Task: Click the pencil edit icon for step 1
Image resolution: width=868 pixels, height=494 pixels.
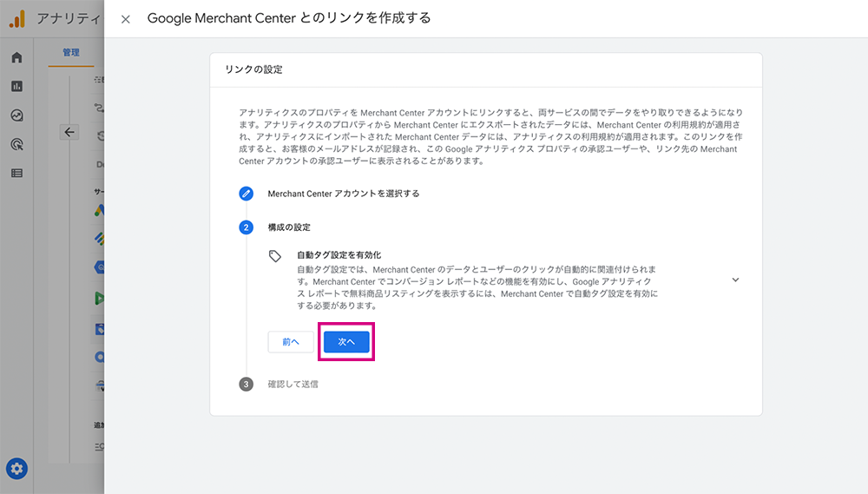Action: pos(247,194)
